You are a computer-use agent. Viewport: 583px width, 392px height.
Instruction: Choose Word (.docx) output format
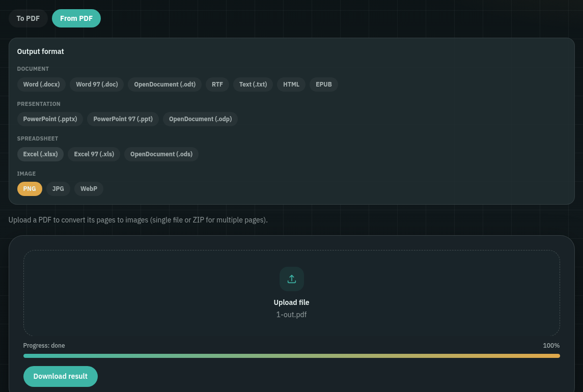click(41, 85)
